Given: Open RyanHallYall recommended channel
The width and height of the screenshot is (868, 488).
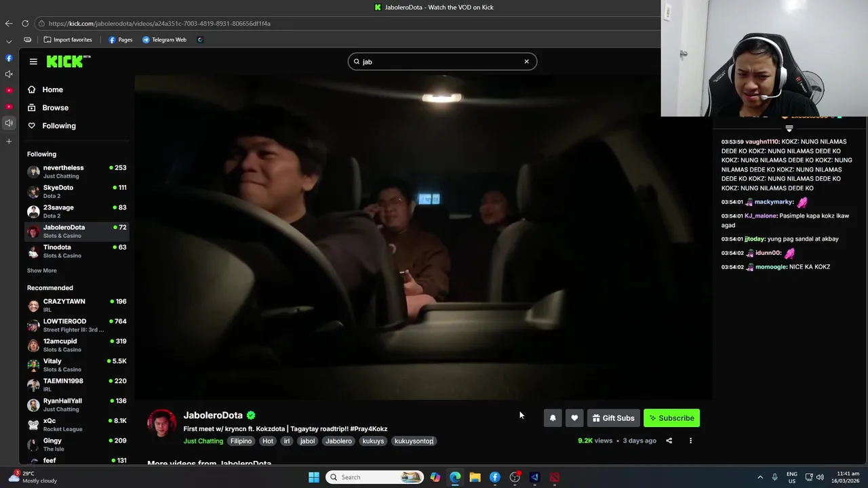Looking at the screenshot, I should click(77, 405).
